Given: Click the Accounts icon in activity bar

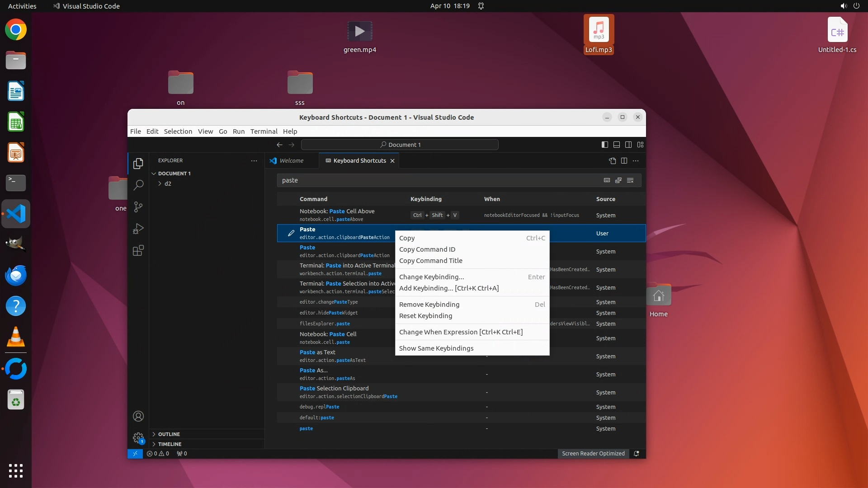Looking at the screenshot, I should point(138,416).
